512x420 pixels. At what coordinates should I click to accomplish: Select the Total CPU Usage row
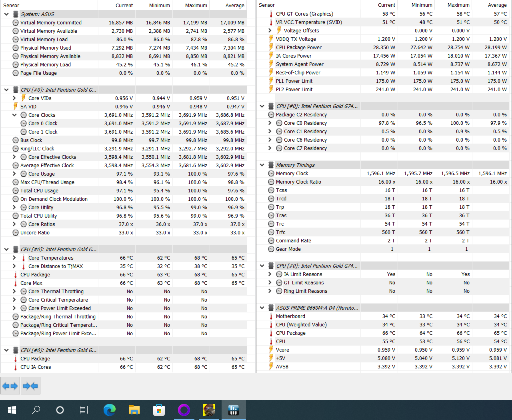(123, 190)
